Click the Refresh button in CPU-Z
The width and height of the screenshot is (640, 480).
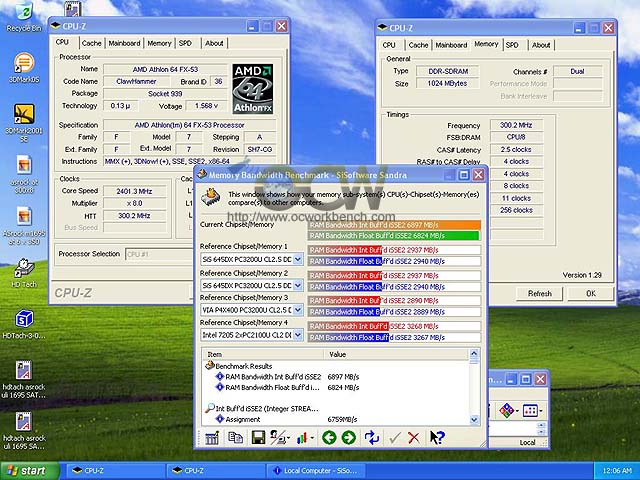540,293
